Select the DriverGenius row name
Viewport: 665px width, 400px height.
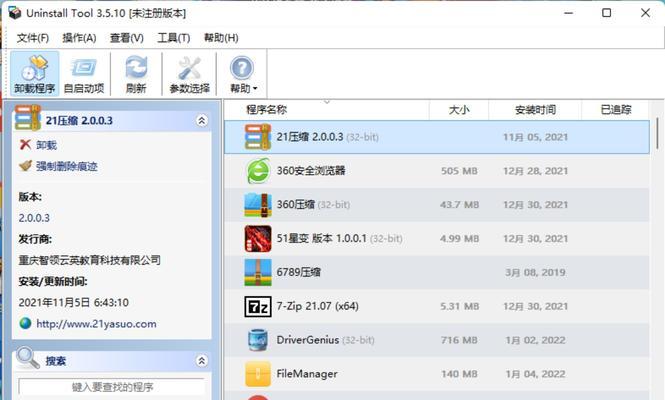pyautogui.click(x=308, y=340)
